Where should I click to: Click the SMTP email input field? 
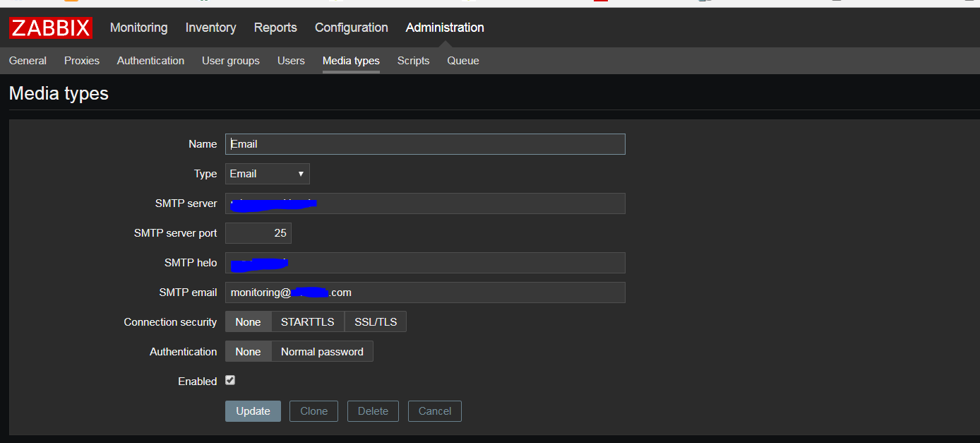point(425,292)
